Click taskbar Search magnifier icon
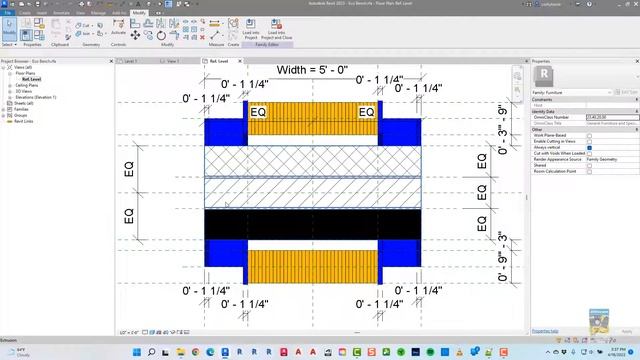The width and height of the screenshot is (640, 360). click(x=151, y=352)
